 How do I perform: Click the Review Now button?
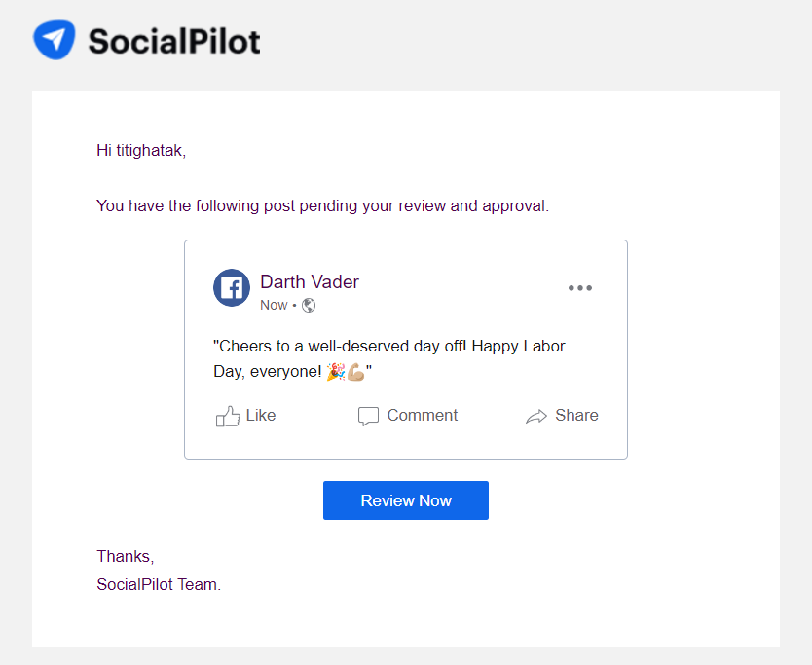click(406, 500)
